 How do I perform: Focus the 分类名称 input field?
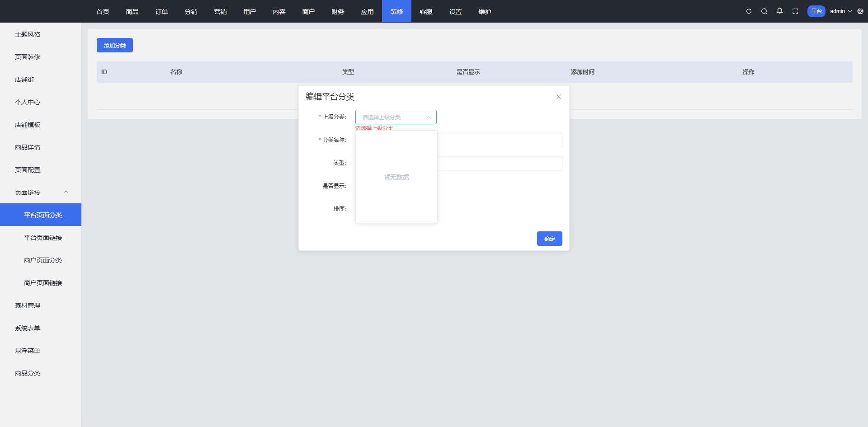(499, 140)
